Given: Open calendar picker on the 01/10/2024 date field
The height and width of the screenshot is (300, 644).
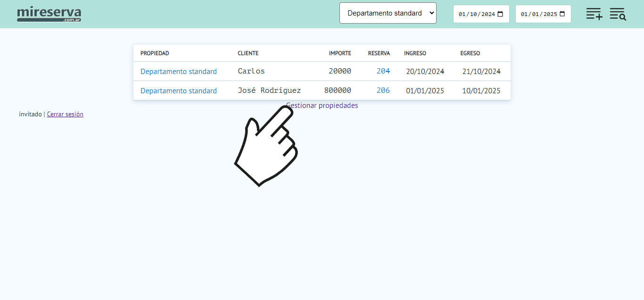Looking at the screenshot, I should 500,14.
